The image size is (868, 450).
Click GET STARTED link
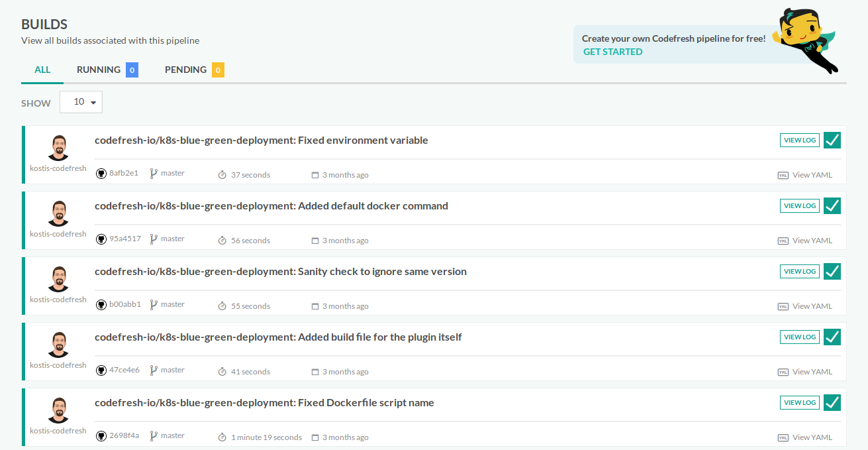(x=612, y=52)
